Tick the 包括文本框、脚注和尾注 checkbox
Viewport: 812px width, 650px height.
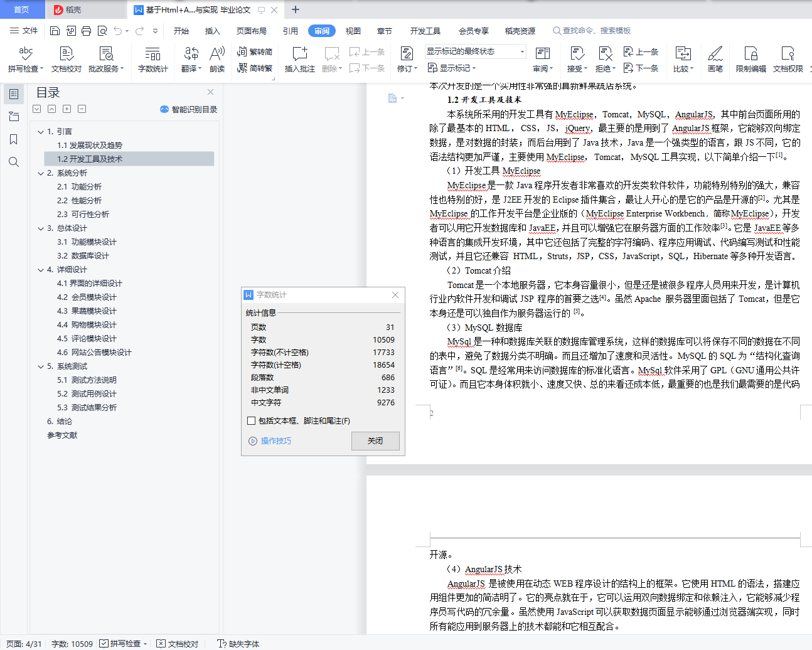pos(252,421)
